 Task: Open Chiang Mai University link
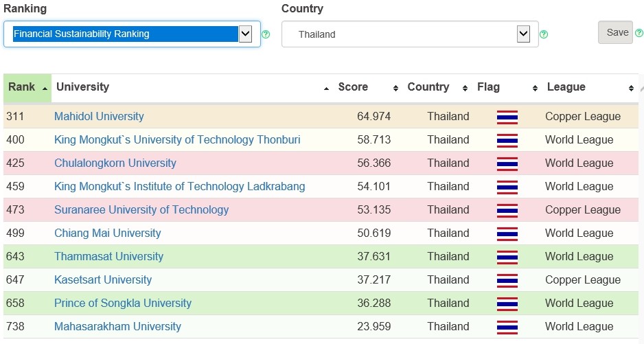tap(108, 233)
